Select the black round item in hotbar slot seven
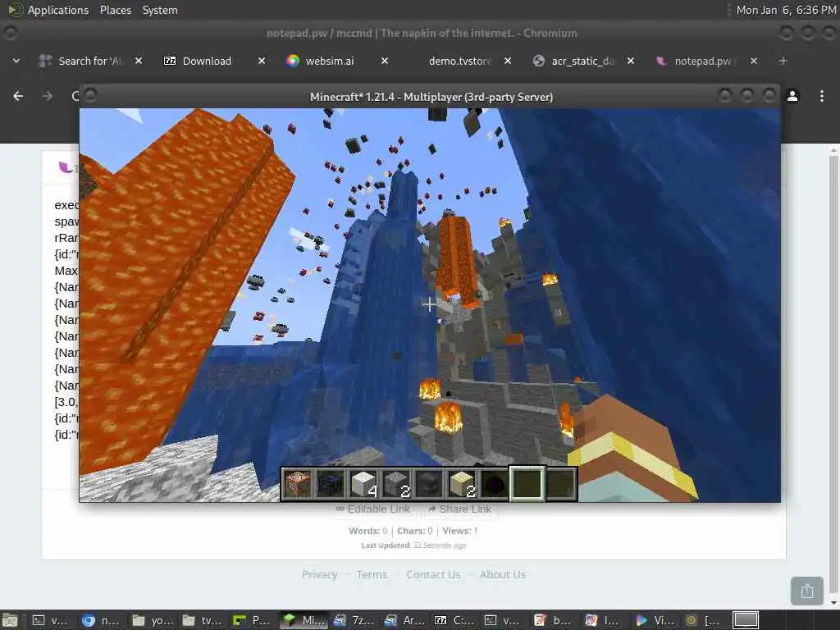840x630 pixels. pos(494,484)
